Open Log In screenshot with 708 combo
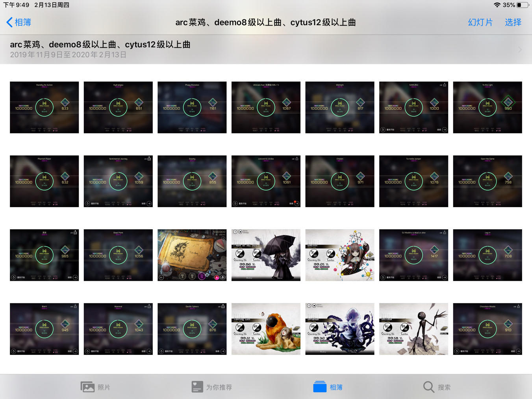Screen dimensions: 532x399 coord(488,255)
